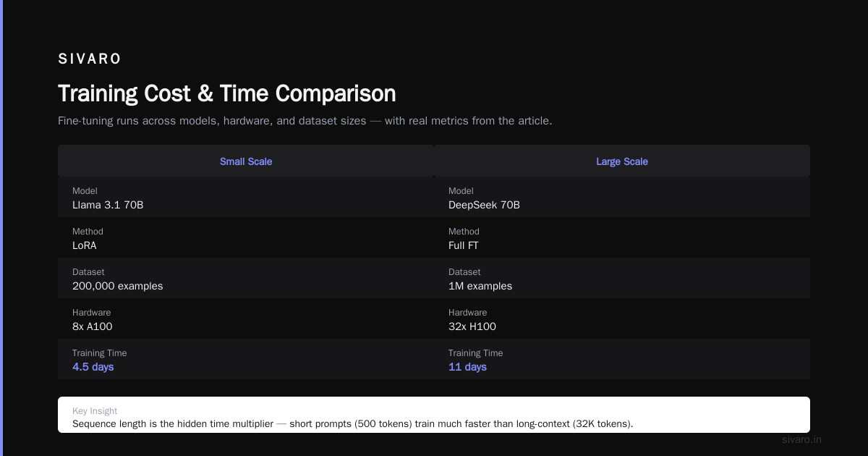Click the SIVARO logo text
This screenshot has width=868, height=456.
[x=90, y=59]
